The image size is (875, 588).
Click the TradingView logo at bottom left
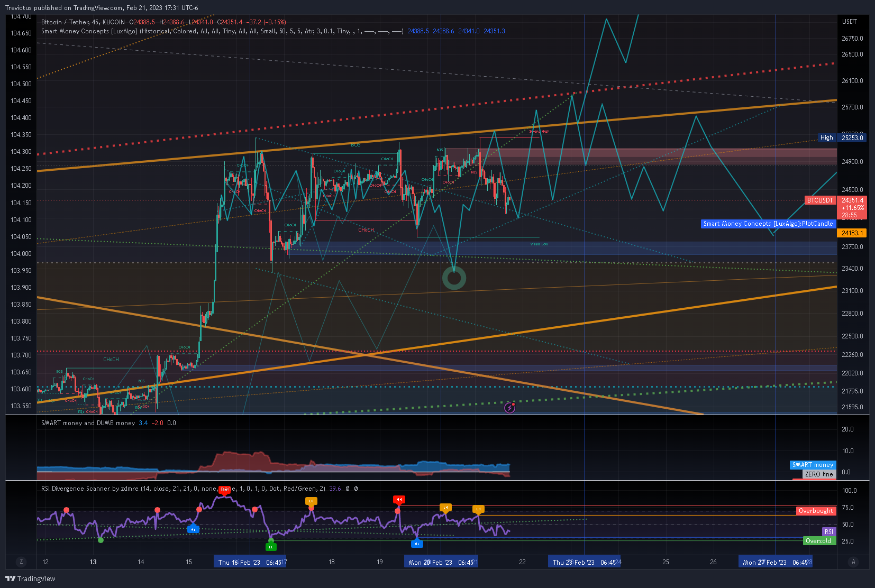click(x=30, y=578)
